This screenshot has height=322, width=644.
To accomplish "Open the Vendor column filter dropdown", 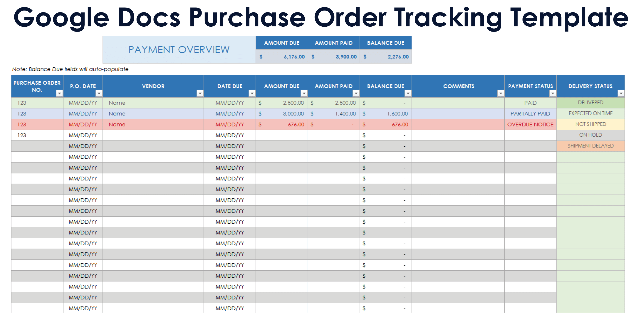I will pos(200,93).
